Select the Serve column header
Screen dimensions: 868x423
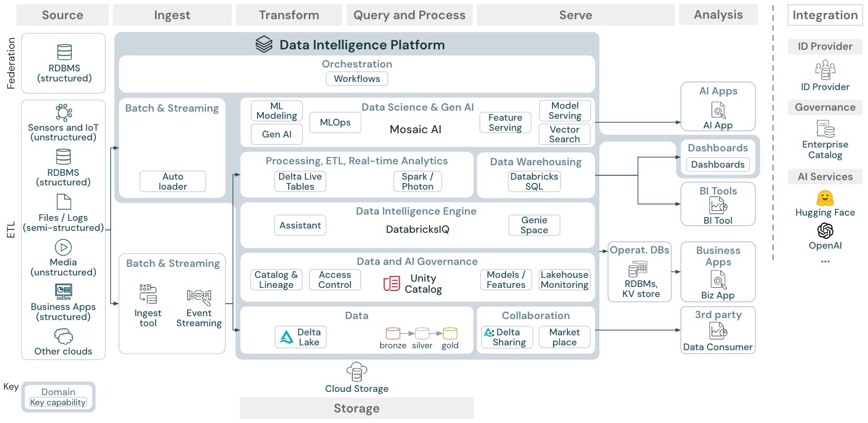tap(575, 15)
